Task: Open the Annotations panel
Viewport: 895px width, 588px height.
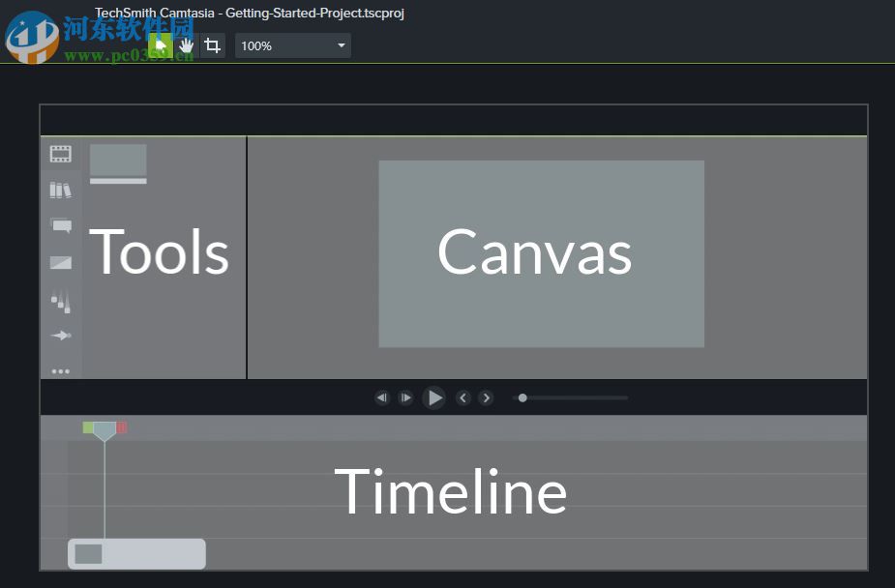Action: (x=61, y=225)
